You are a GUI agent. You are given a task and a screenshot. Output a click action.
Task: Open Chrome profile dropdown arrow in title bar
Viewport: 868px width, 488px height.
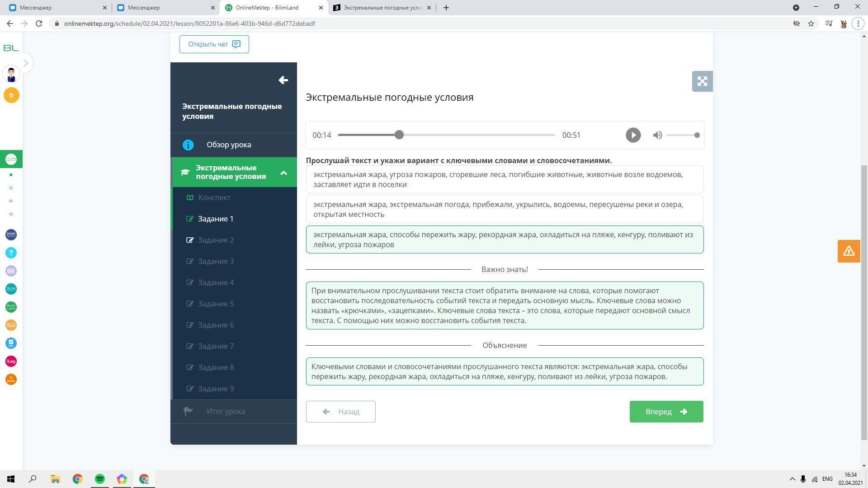[x=796, y=8]
